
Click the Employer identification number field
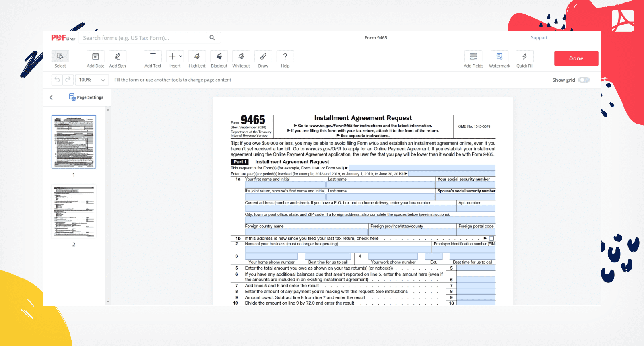point(464,249)
